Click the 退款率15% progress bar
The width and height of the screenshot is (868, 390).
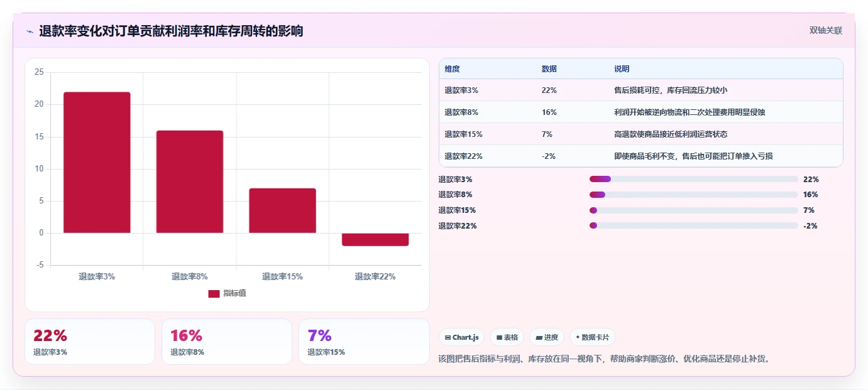pyautogui.click(x=694, y=210)
